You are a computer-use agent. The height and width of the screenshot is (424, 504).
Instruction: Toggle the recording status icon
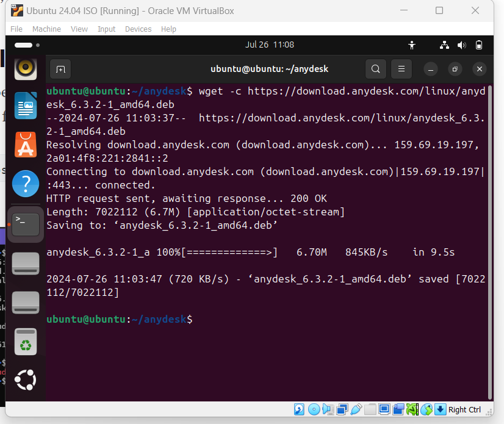pos(397,409)
